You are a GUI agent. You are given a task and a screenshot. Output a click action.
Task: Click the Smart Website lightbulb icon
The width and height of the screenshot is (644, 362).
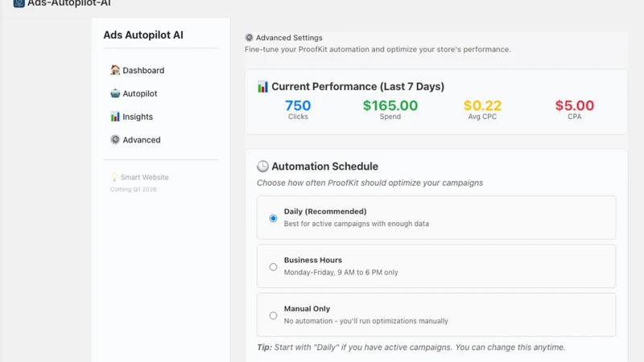point(114,177)
